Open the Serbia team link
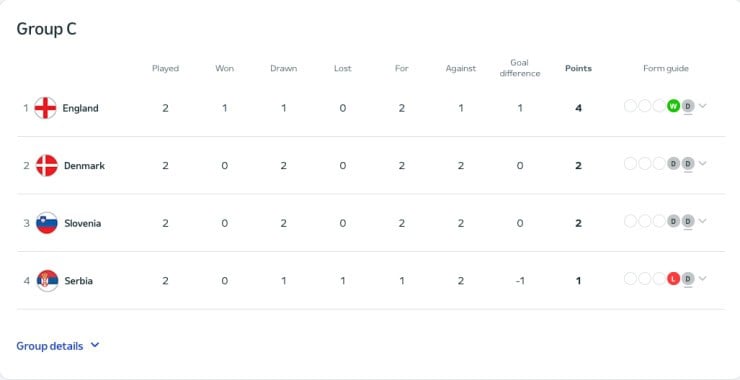 coord(78,281)
